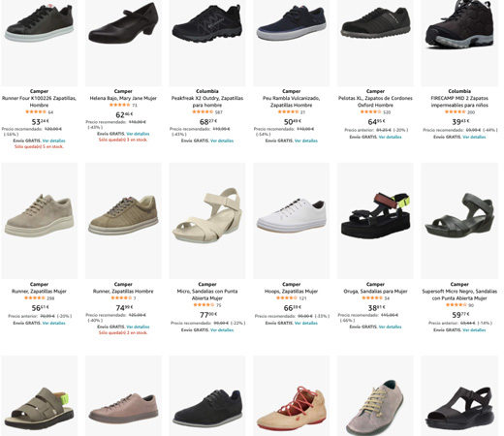Open the Helena Bajo Mary Jane shoe image

[123, 43]
